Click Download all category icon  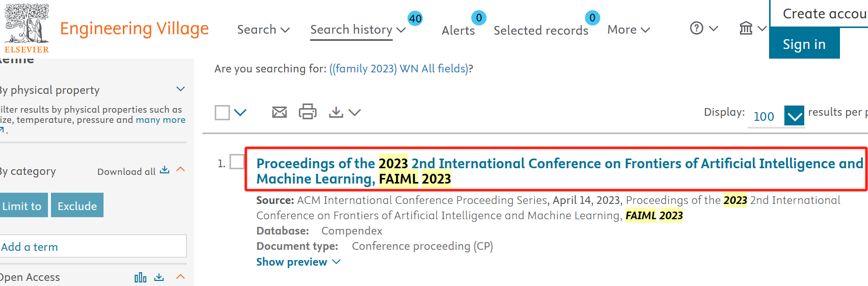tap(164, 170)
